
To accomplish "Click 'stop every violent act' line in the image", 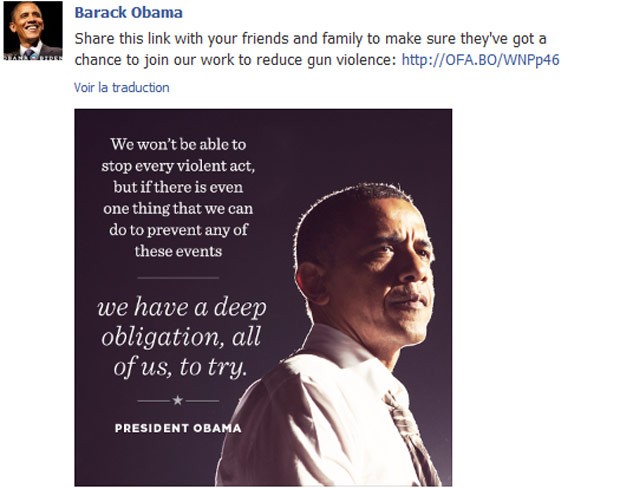I will tap(178, 166).
